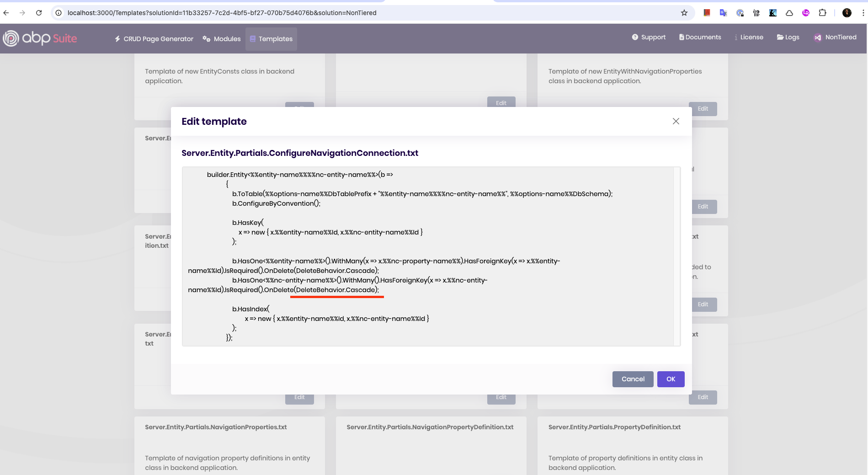
Task: Open the Chrome three-dot menu
Action: (863, 13)
